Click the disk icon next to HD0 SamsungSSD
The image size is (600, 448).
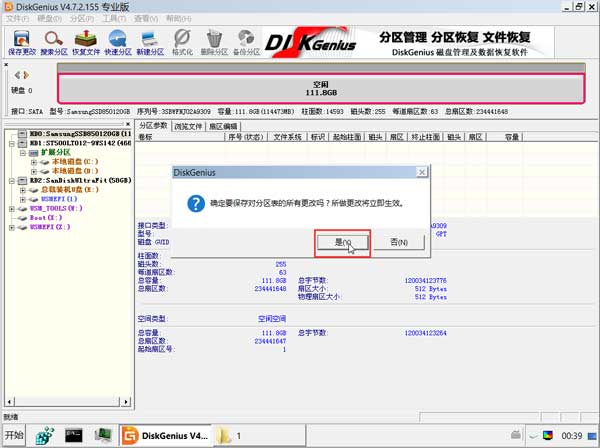23,134
